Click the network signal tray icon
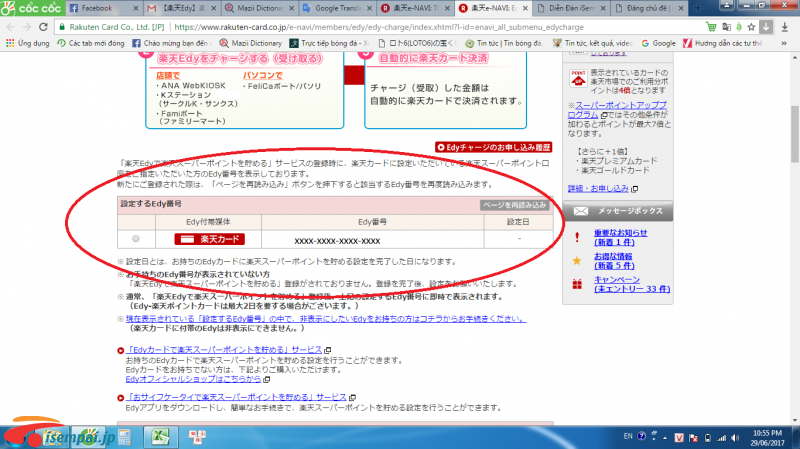 pyautogui.click(x=721, y=438)
